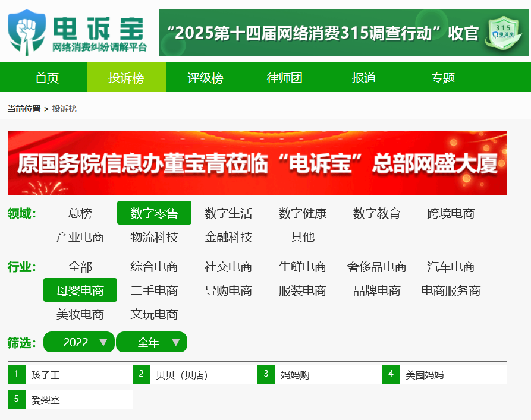Choose 综合电商 industry filter
This screenshot has height=420, width=531.
click(x=154, y=267)
